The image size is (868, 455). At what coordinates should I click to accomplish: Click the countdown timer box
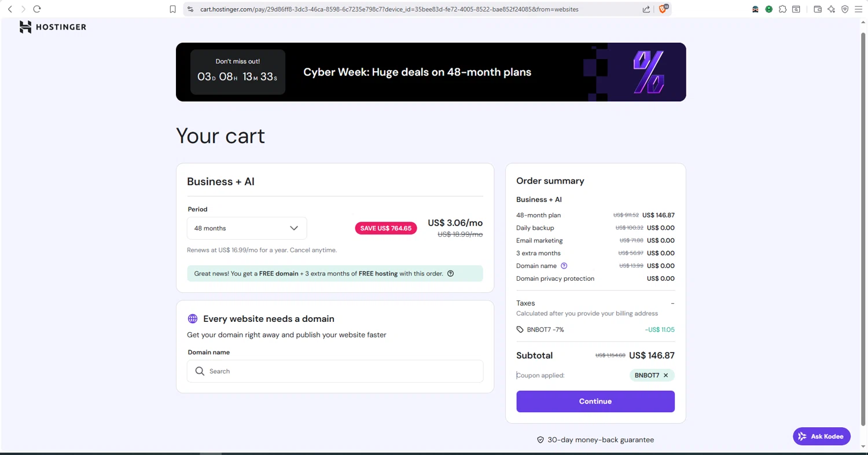click(x=238, y=72)
